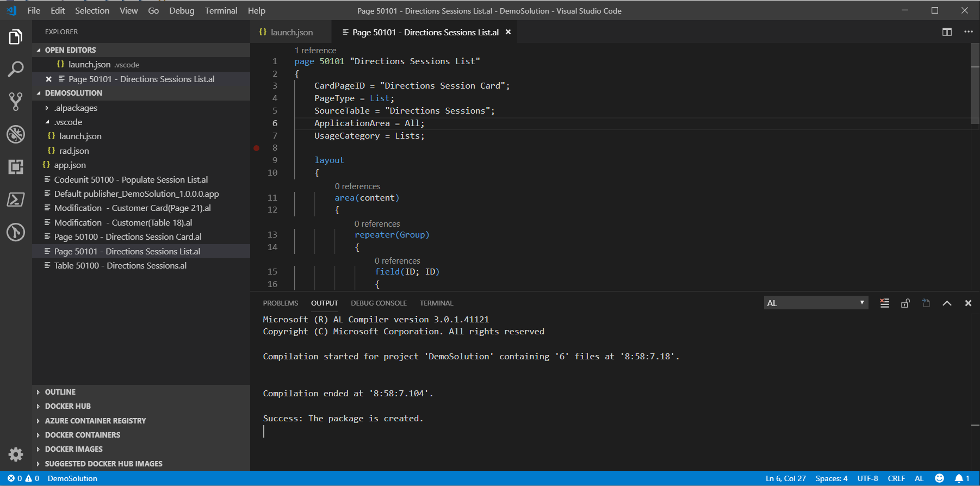
Task: Open the Extensions view in the activity bar
Action: (16, 166)
